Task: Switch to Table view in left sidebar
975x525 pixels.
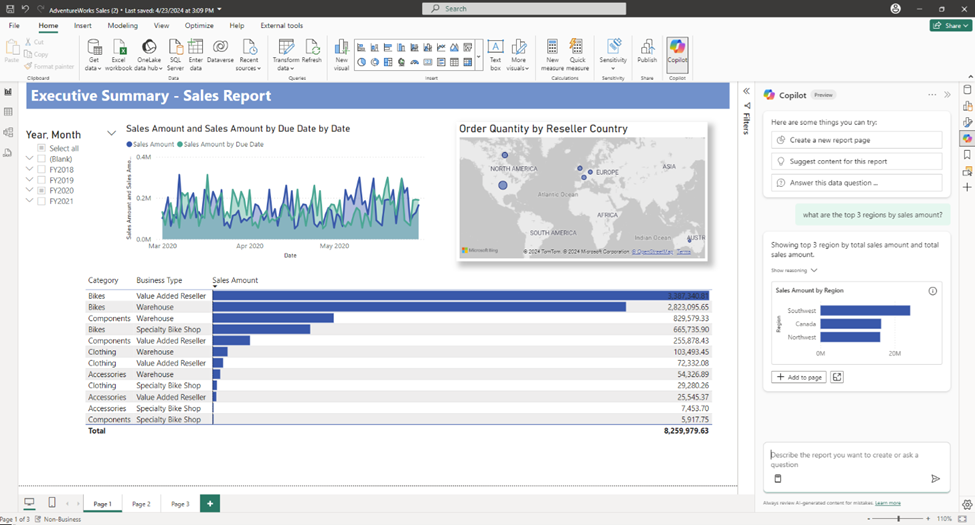Action: (8, 112)
